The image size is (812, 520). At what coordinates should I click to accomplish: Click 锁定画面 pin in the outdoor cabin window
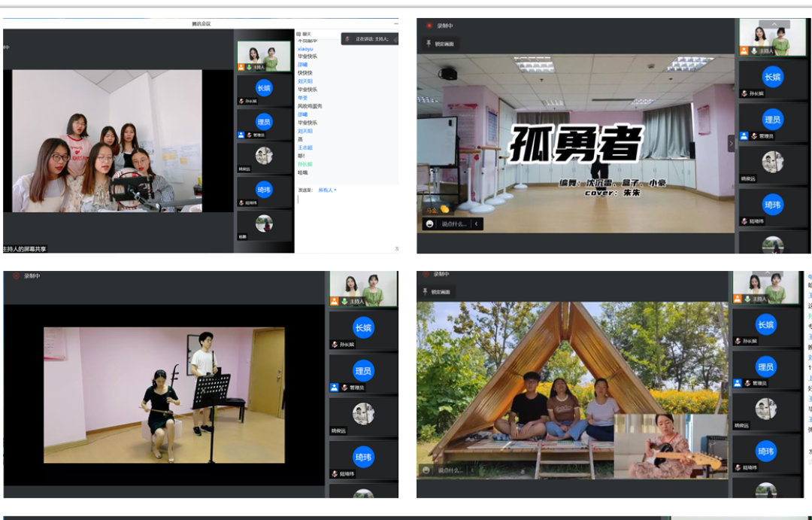point(438,291)
